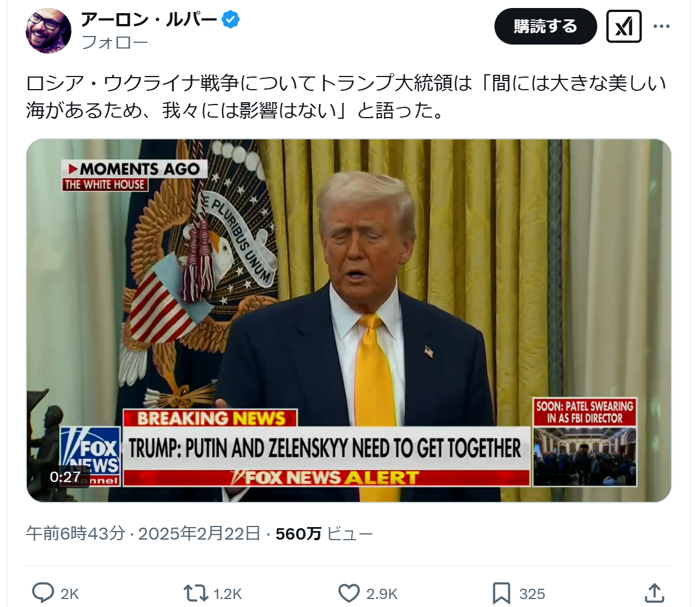Open the three-dot more options menu

pyautogui.click(x=661, y=26)
